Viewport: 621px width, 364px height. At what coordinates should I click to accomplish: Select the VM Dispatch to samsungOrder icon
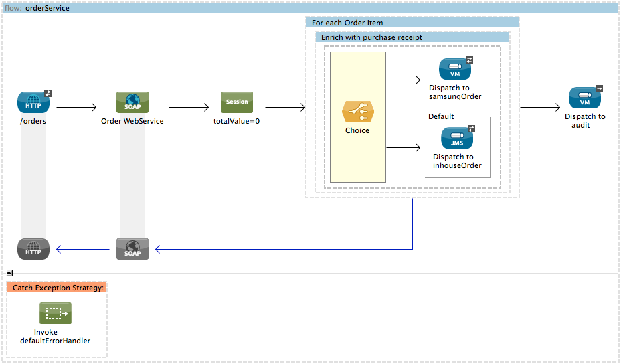pos(455,70)
